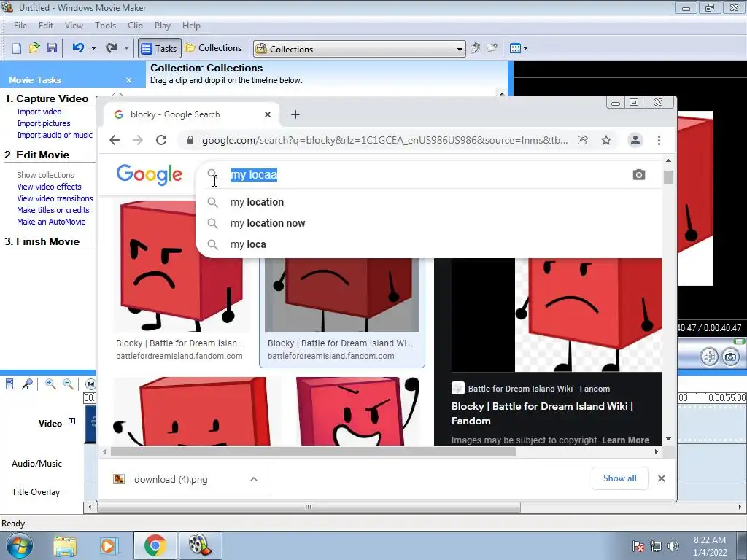The width and height of the screenshot is (747, 560).
Task: Toggle the Collections pane button
Action: tap(213, 48)
